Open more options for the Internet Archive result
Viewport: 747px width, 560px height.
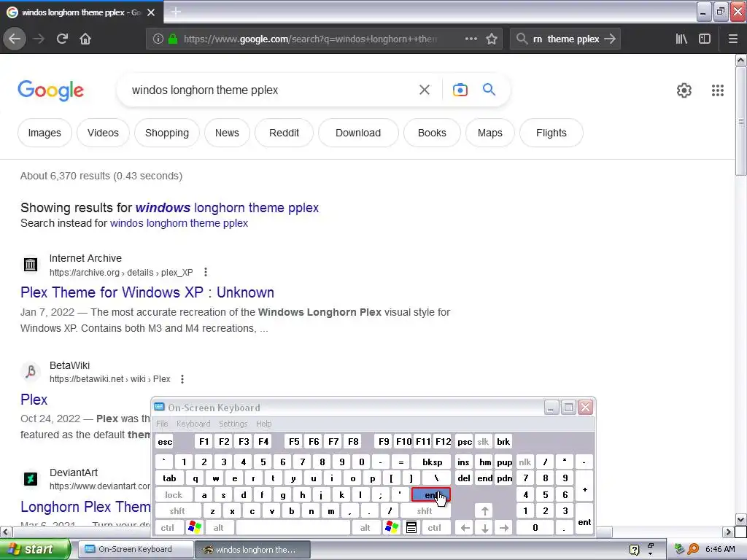point(205,272)
